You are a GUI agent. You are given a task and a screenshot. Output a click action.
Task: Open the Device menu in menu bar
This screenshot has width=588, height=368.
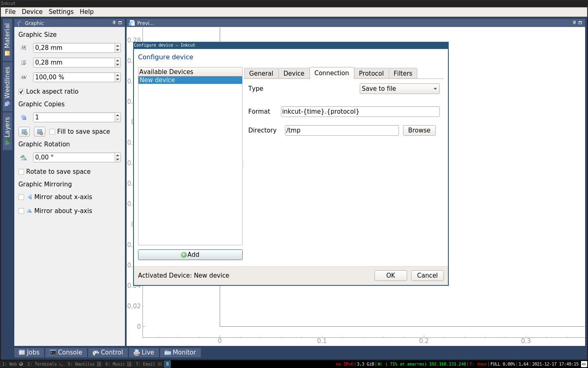pyautogui.click(x=32, y=12)
